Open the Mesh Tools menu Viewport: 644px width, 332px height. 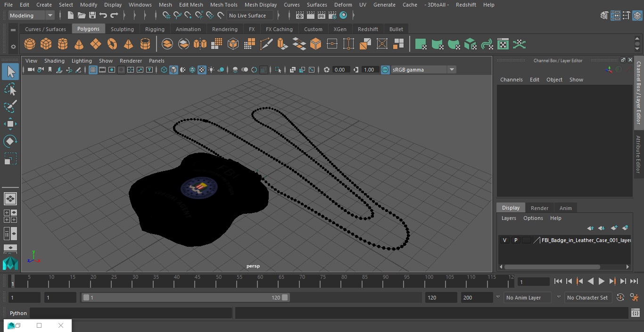[x=223, y=5]
